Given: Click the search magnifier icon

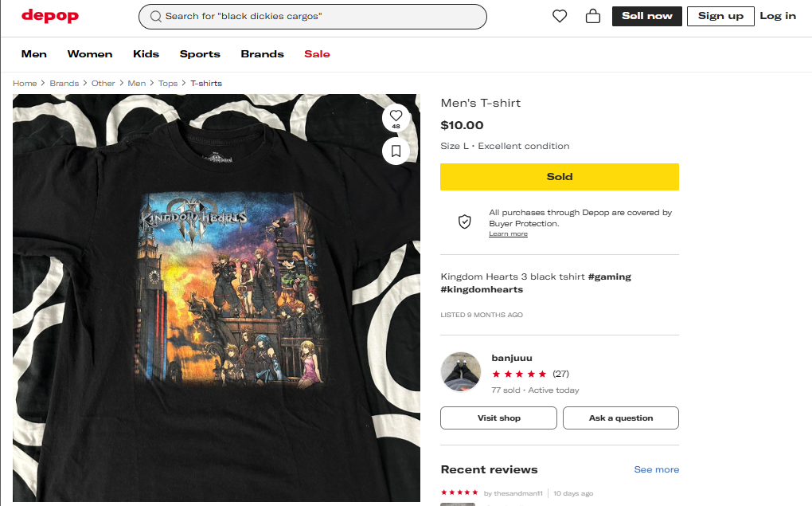Looking at the screenshot, I should (156, 17).
